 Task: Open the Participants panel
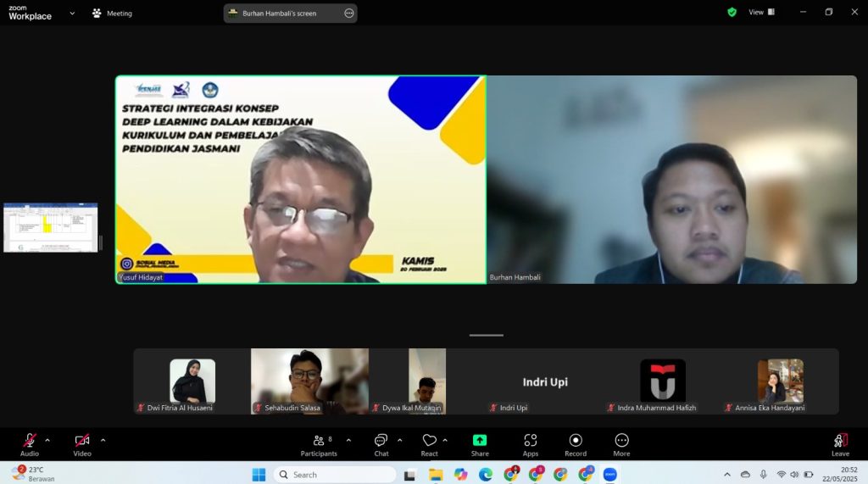(x=318, y=443)
